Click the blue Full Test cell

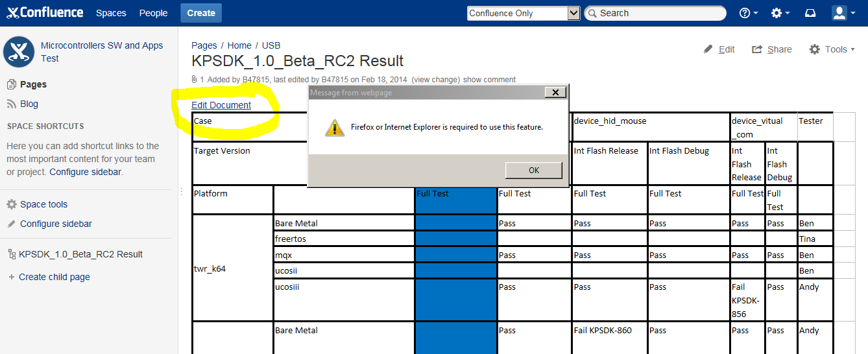[x=457, y=200]
